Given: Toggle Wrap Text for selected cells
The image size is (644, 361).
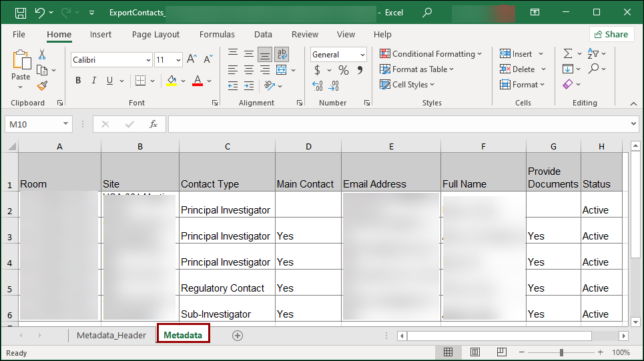Looking at the screenshot, I should [x=282, y=54].
